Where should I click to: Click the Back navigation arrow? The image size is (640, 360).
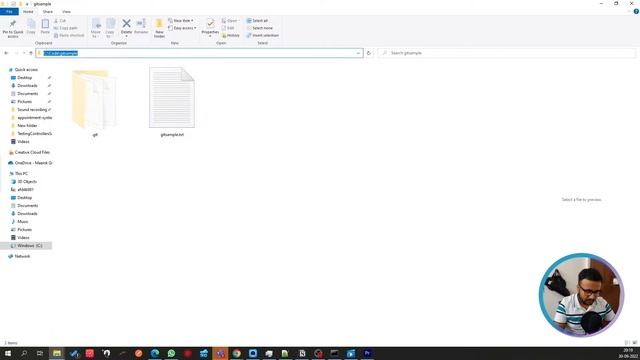6,53
